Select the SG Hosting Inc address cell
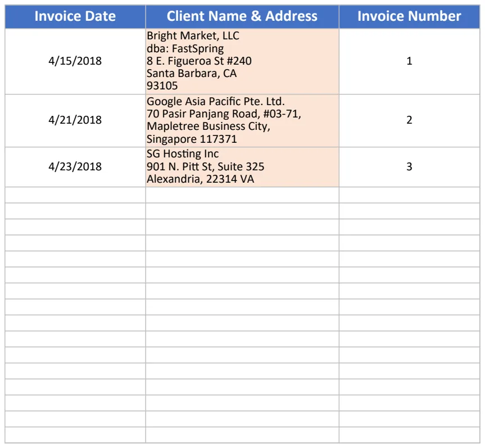 click(x=242, y=167)
